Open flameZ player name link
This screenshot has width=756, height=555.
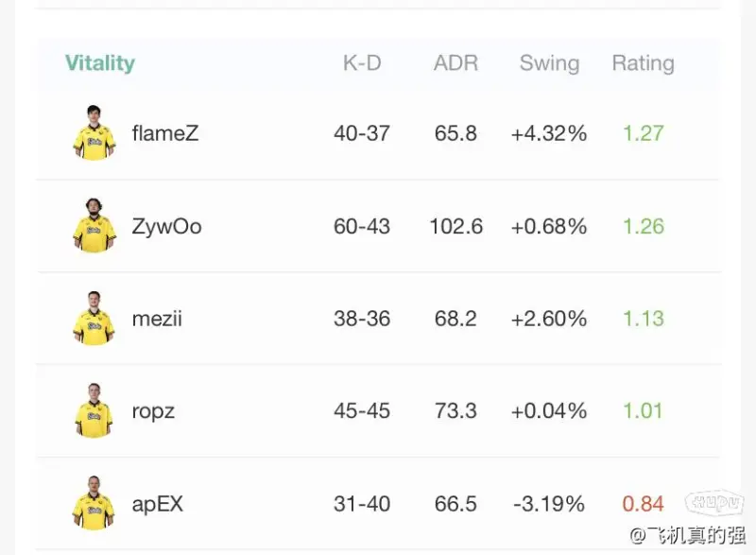[x=165, y=133]
